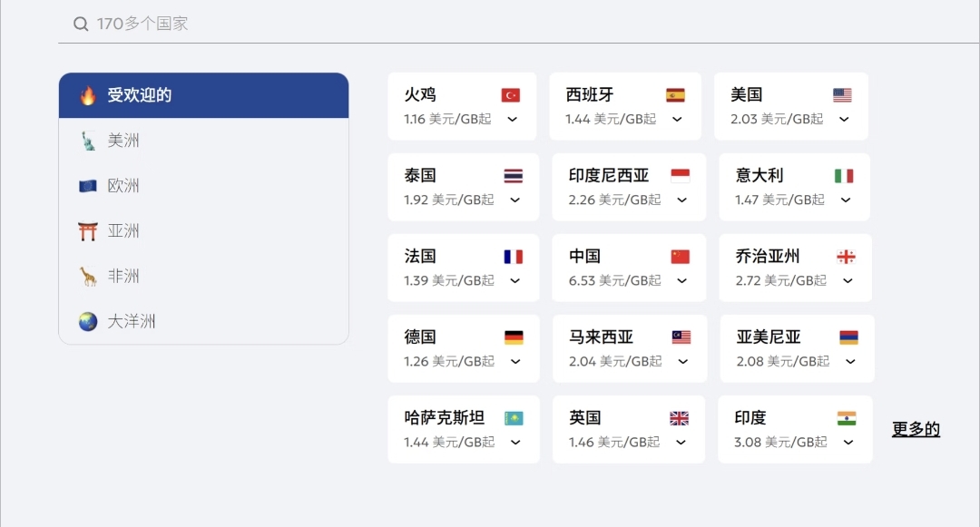Click the giraffe icon for 非洲

(x=88, y=277)
